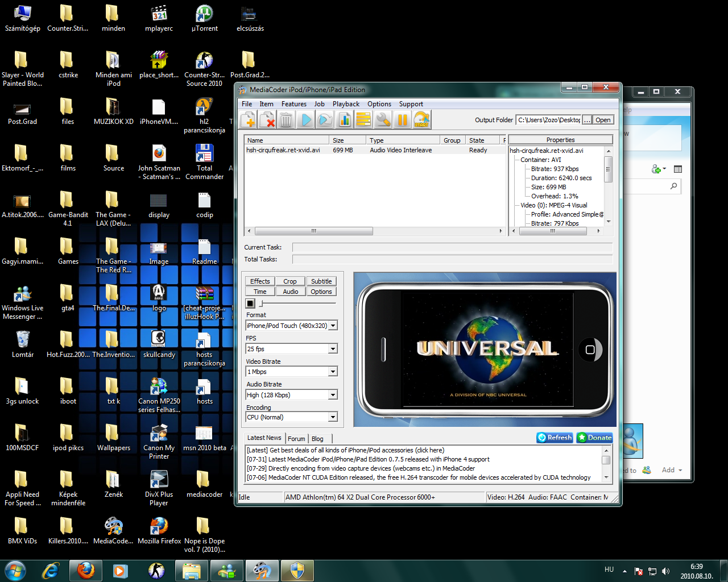Open settings via the wrench toolbar icon

click(383, 119)
